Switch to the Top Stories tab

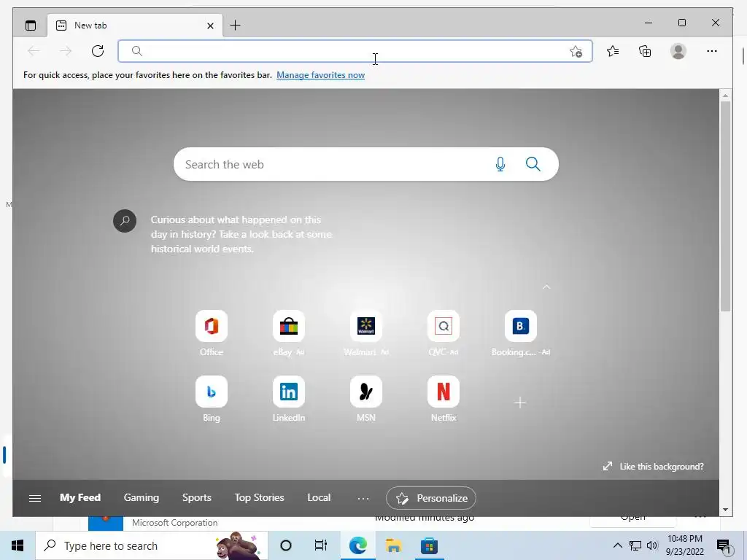tap(259, 497)
